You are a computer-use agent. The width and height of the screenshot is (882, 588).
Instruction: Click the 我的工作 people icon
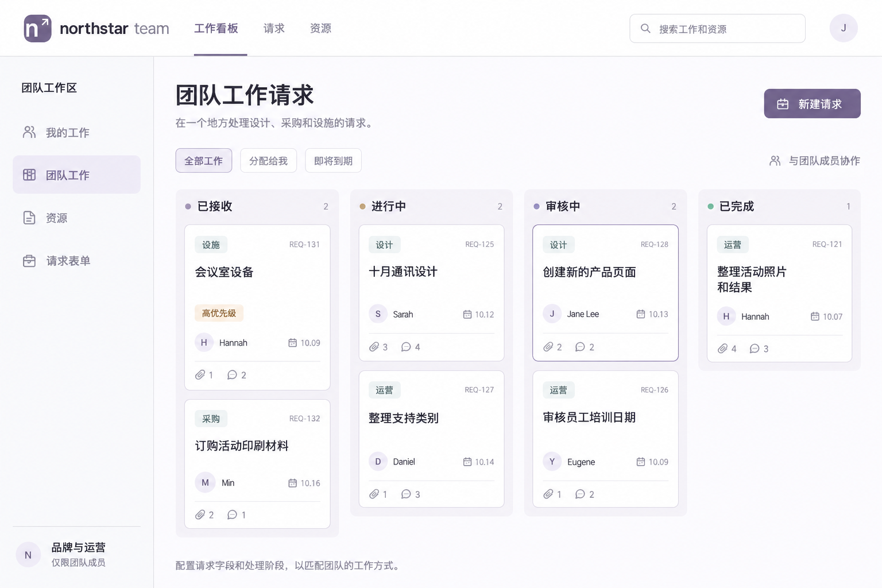[29, 132]
